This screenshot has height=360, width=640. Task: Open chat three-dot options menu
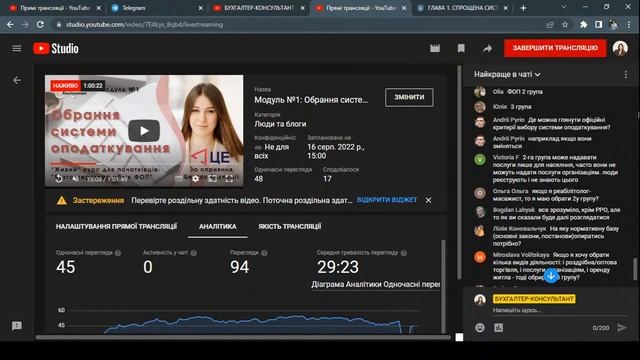pos(626,75)
